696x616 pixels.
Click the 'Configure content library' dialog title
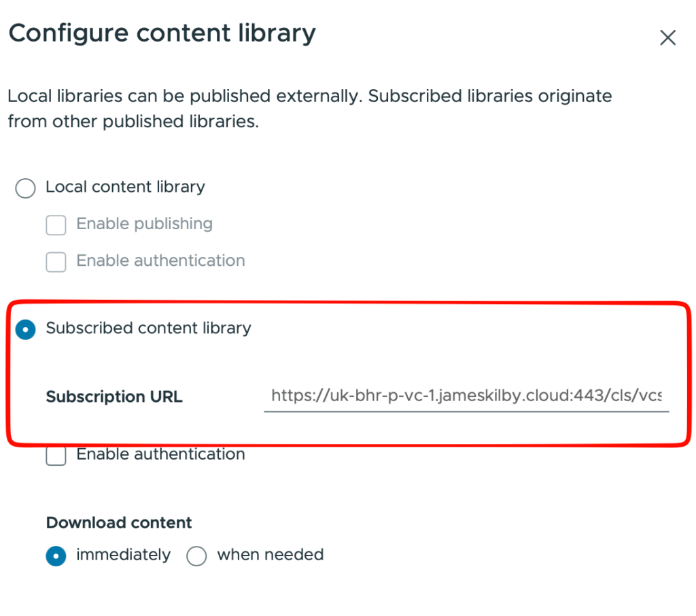pyautogui.click(x=162, y=33)
